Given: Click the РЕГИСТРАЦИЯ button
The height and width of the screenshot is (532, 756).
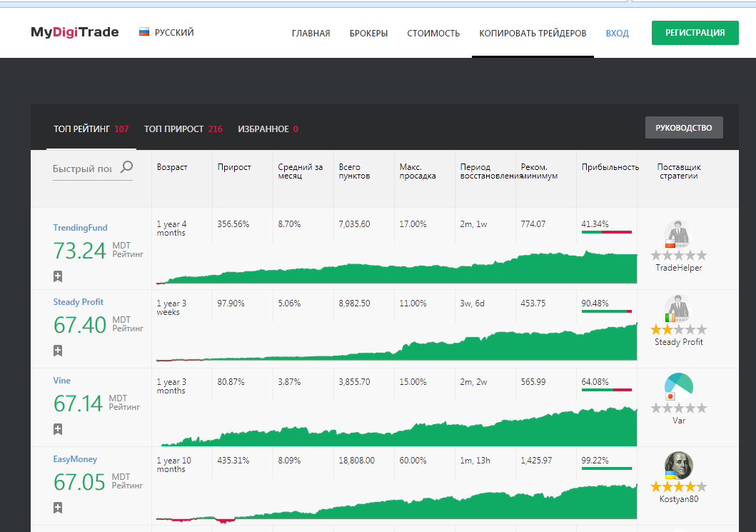Looking at the screenshot, I should [x=695, y=33].
